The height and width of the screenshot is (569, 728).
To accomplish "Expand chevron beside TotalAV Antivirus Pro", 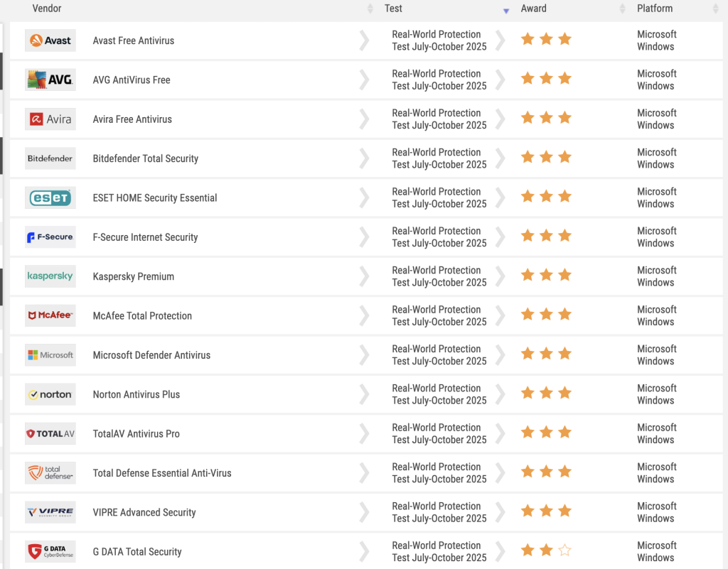I will (x=364, y=433).
